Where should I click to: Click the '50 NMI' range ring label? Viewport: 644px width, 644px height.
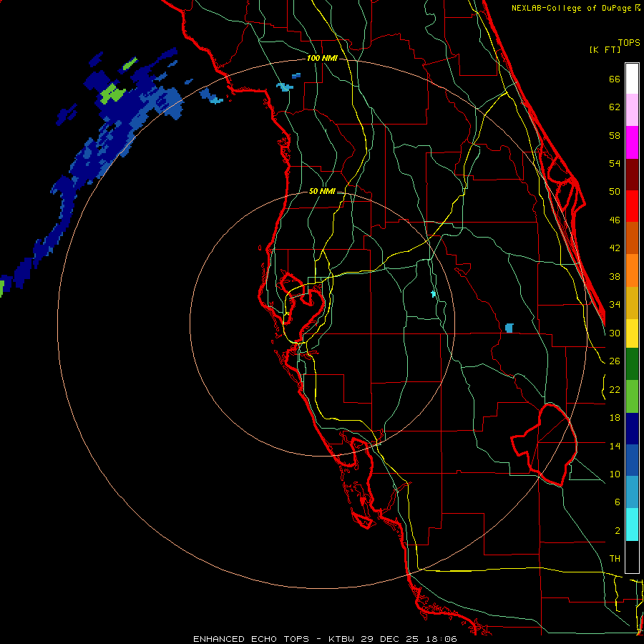[322, 191]
